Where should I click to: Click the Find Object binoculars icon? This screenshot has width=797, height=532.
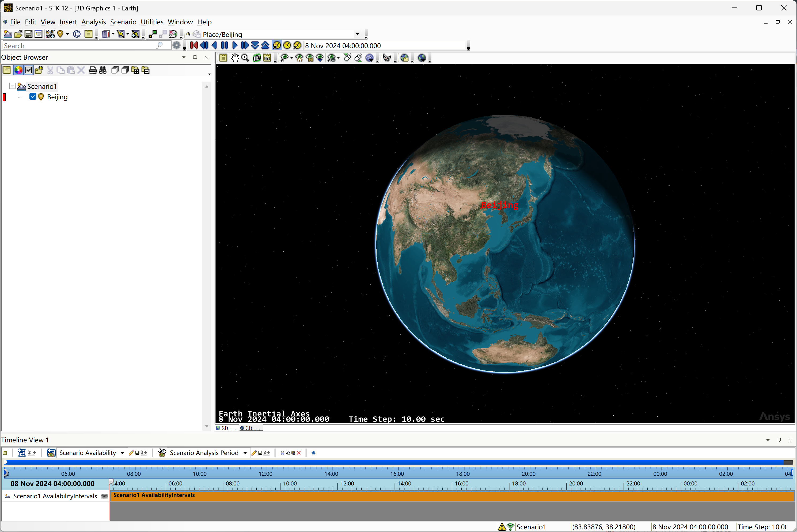(103, 70)
